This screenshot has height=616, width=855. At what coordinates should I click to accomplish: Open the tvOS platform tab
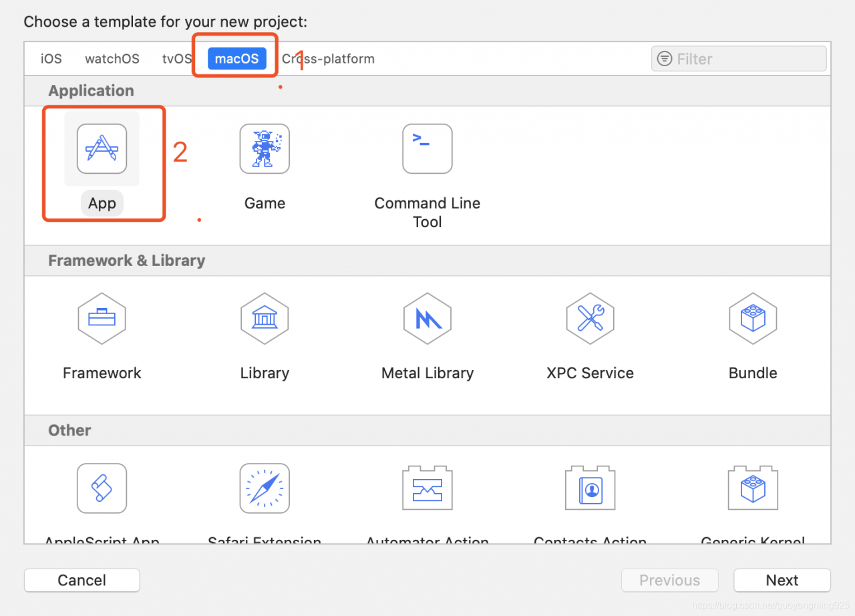tap(177, 59)
